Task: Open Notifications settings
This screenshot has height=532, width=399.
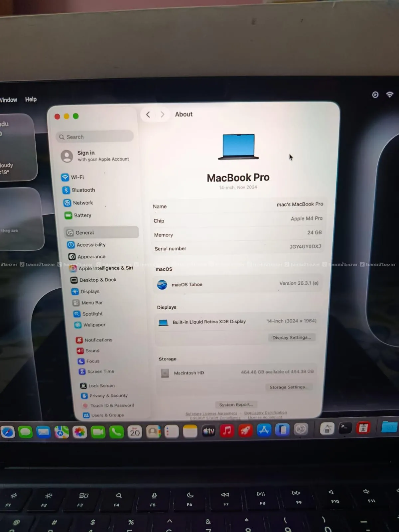Action: click(x=94, y=340)
